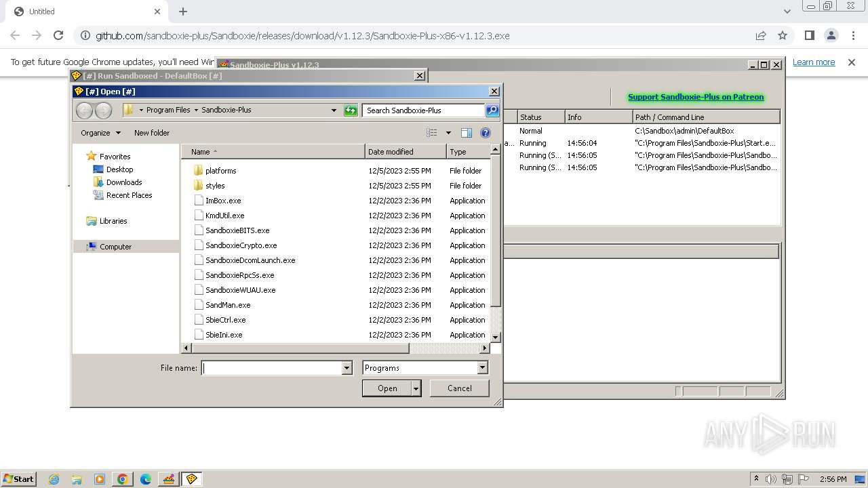Expand the File name combo box dropdown
Viewport: 868px width, 488px height.
pyautogui.click(x=347, y=368)
